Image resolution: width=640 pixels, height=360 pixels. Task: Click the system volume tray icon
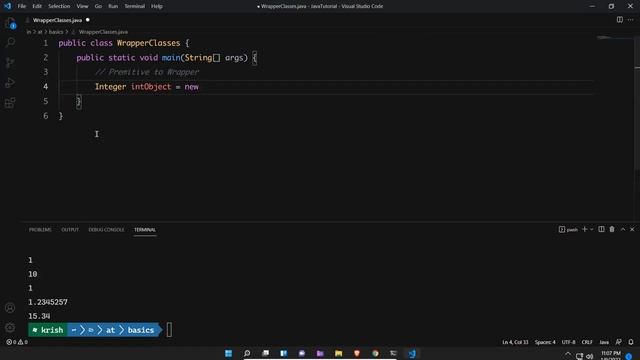click(x=589, y=356)
